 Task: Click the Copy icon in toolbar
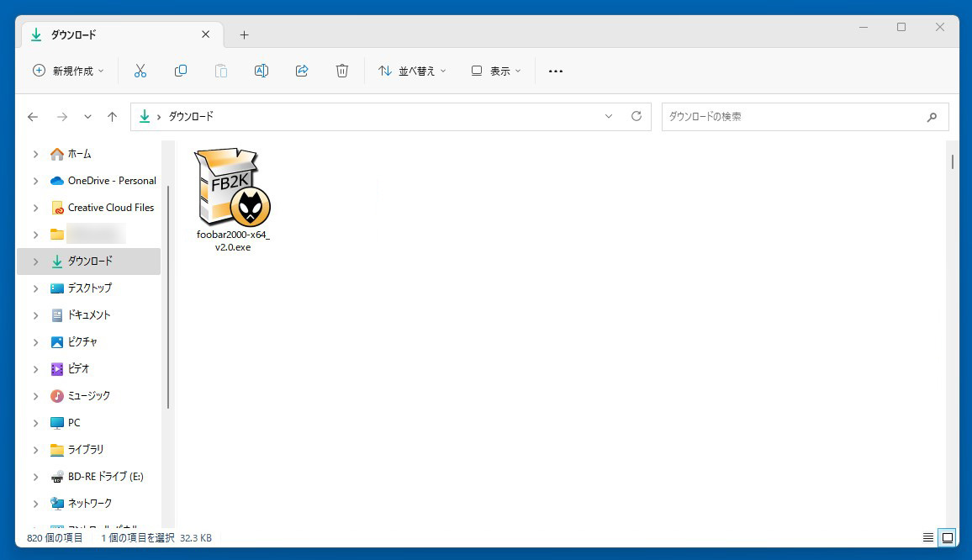181,71
